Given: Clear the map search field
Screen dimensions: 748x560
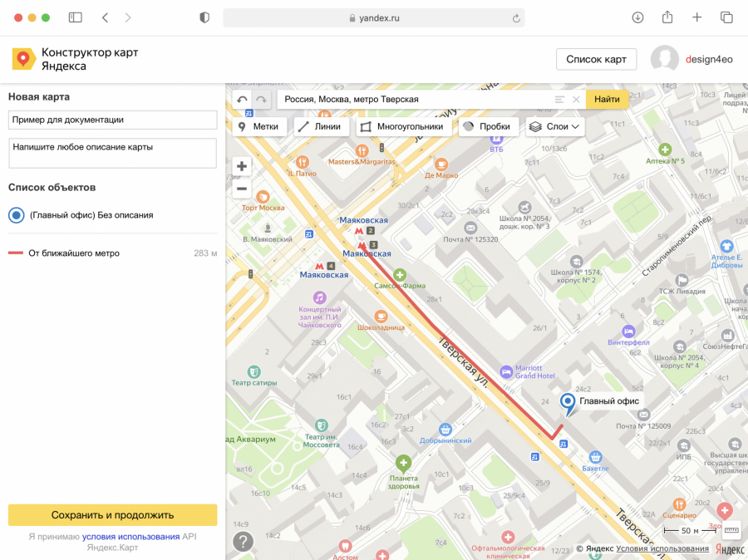Looking at the screenshot, I should point(576,100).
